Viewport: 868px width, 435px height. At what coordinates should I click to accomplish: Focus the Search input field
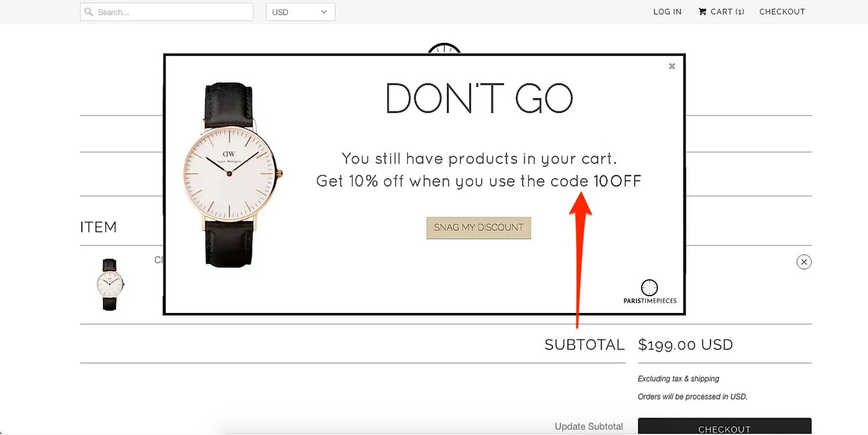(x=167, y=12)
